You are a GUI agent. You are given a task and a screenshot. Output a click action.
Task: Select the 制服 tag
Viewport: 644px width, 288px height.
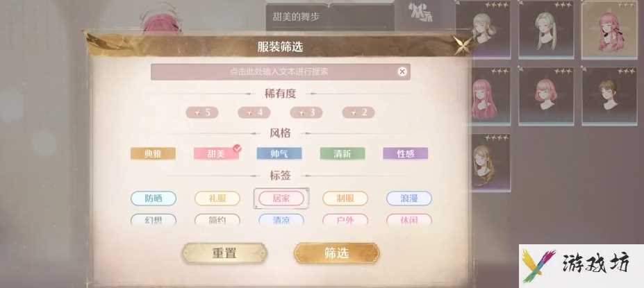(345, 198)
